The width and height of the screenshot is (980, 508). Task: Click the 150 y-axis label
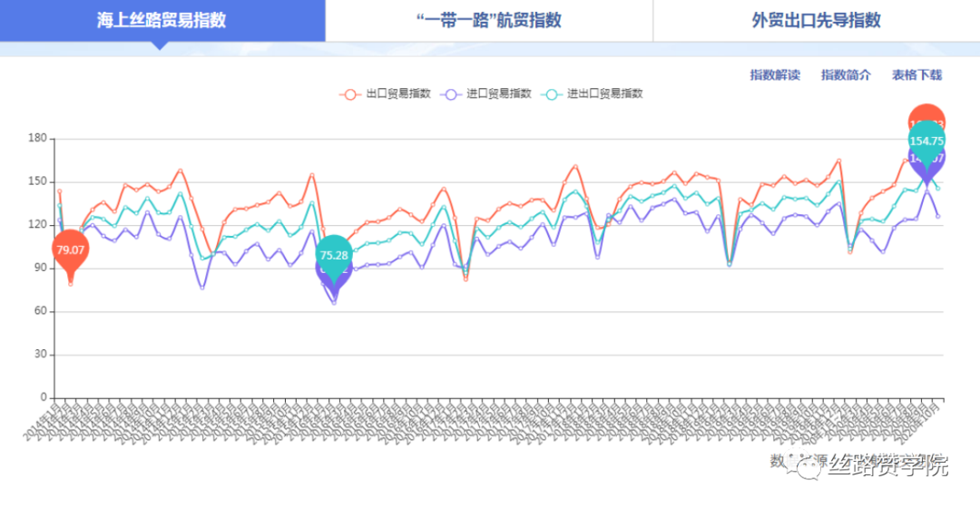point(37,181)
